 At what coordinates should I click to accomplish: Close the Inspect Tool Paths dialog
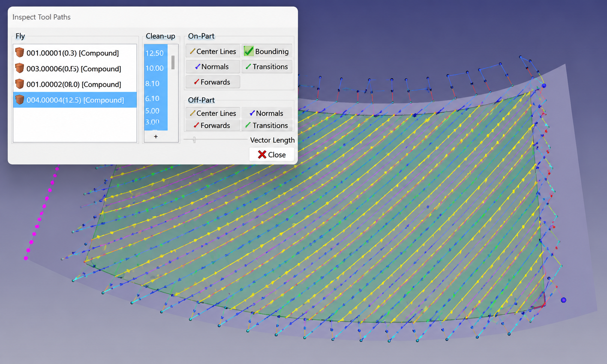tap(271, 154)
